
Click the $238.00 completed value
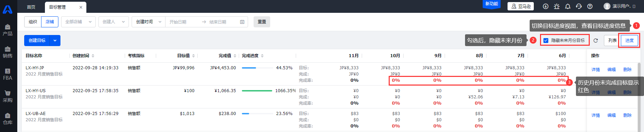point(227,114)
